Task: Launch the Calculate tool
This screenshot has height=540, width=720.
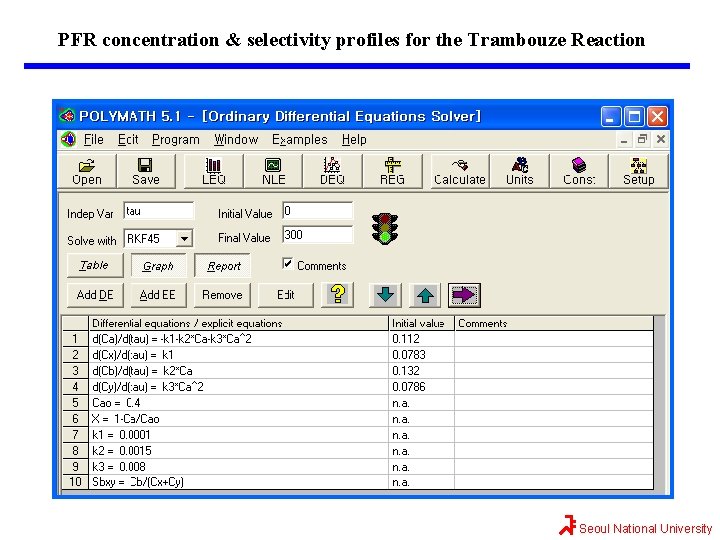Action: 460,171
